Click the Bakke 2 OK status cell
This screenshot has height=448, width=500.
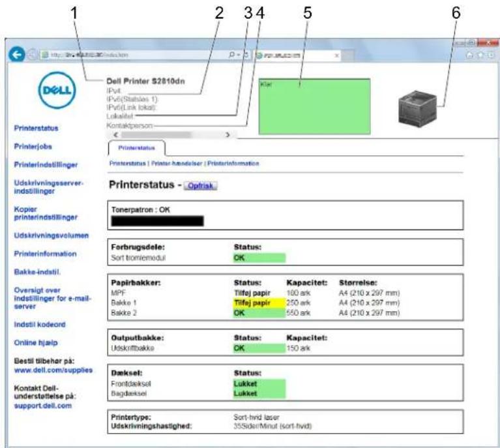[259, 313]
